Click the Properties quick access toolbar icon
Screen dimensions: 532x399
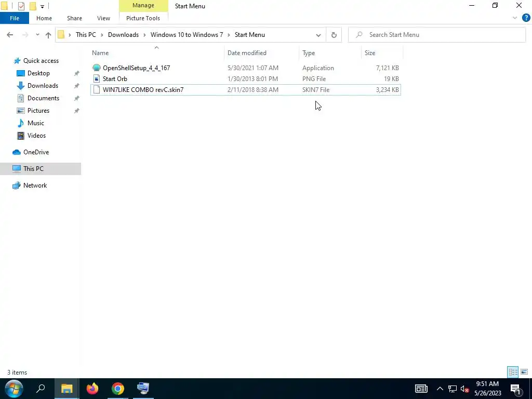21,6
